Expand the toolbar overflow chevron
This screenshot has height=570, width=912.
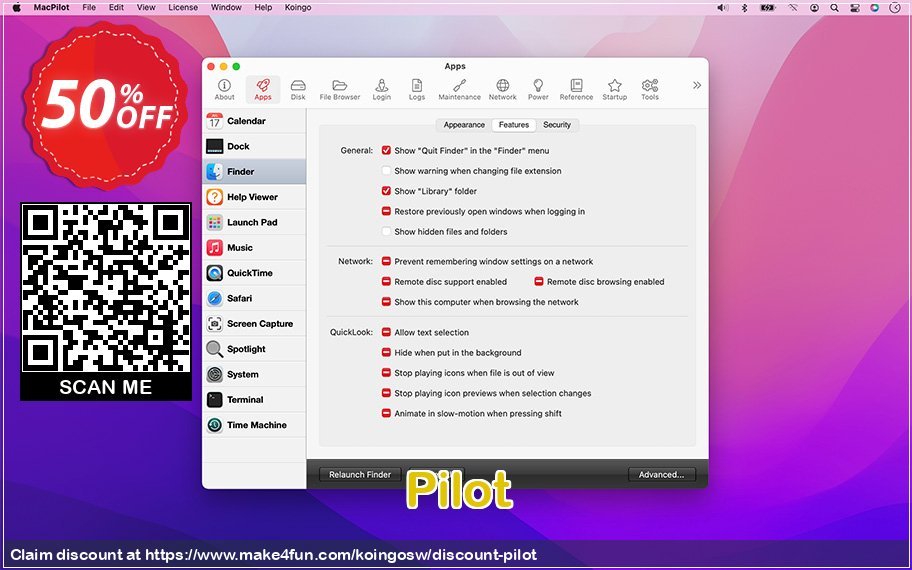697,86
